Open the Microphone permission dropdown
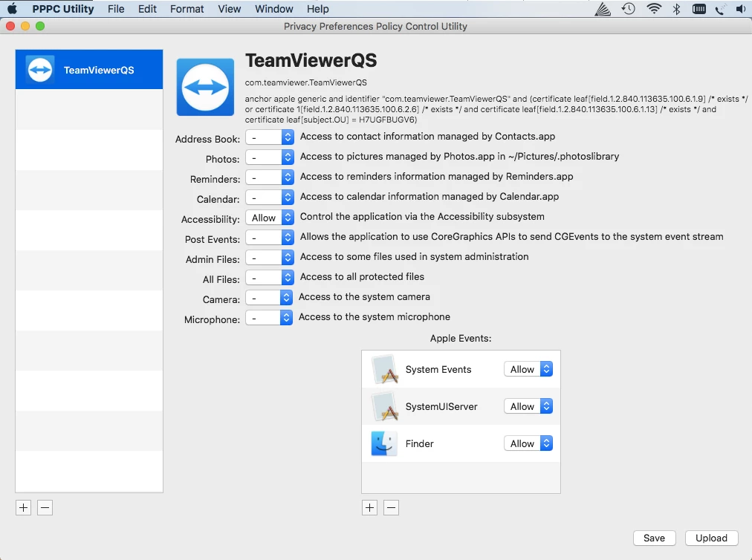Viewport: 752px width, 560px height. click(x=269, y=318)
